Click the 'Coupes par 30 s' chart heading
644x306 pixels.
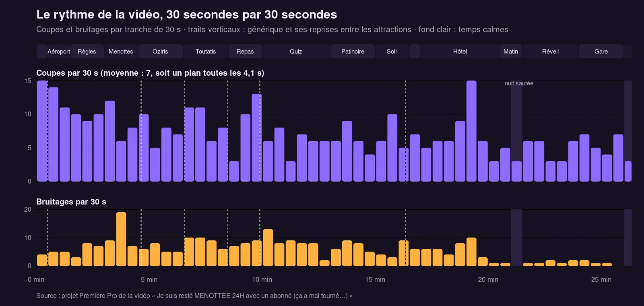(150, 73)
